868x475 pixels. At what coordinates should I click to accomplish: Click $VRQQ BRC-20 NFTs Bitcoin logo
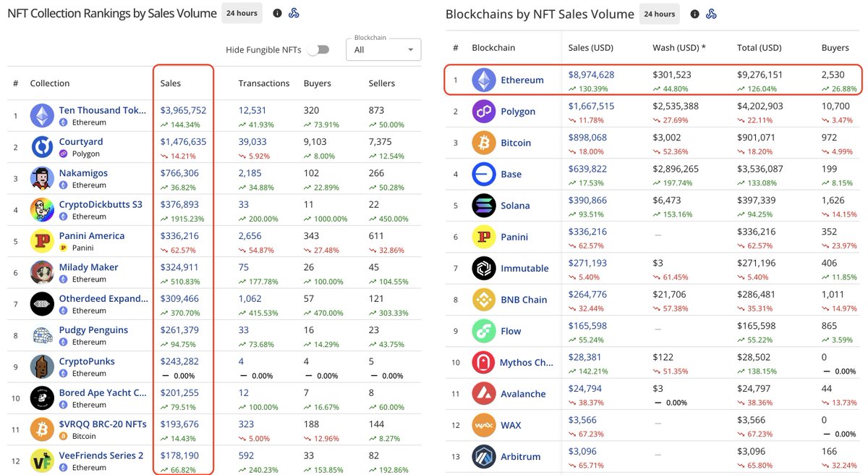[x=42, y=429]
